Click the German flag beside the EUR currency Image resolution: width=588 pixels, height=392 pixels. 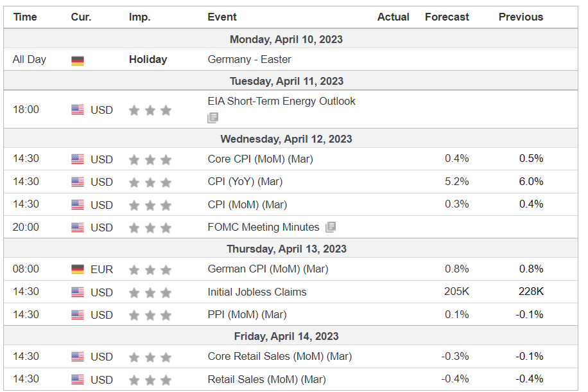pyautogui.click(x=78, y=269)
